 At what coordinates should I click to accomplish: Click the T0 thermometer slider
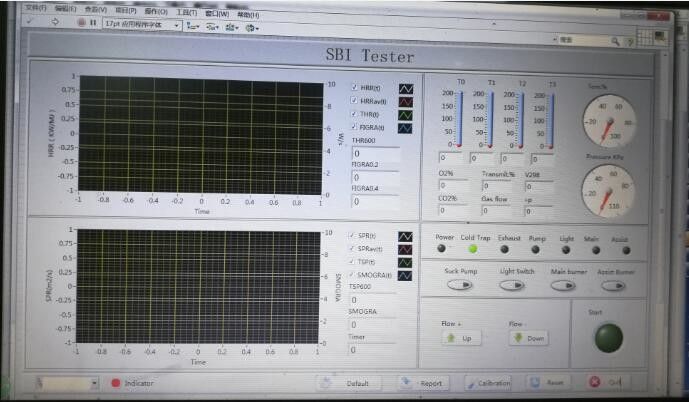point(461,120)
